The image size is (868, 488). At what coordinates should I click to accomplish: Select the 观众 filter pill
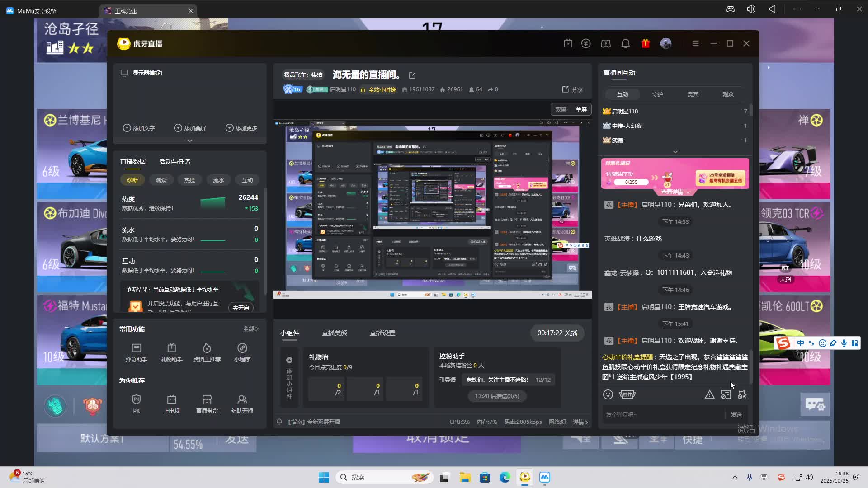(x=161, y=180)
